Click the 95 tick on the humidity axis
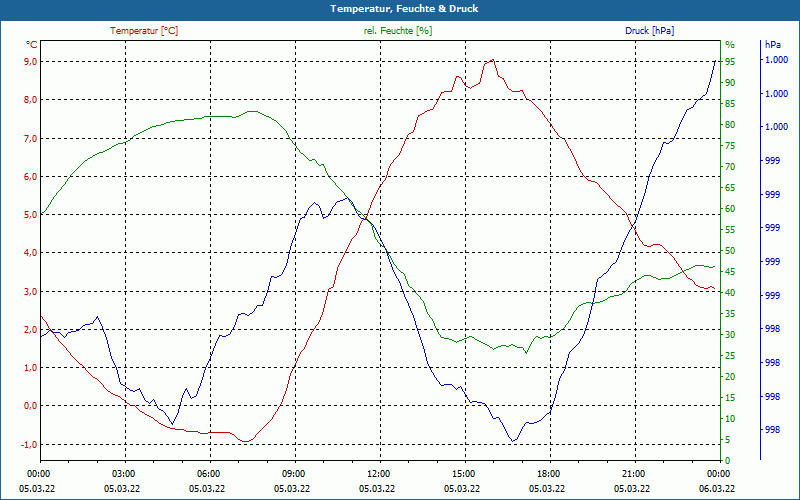 click(730, 62)
